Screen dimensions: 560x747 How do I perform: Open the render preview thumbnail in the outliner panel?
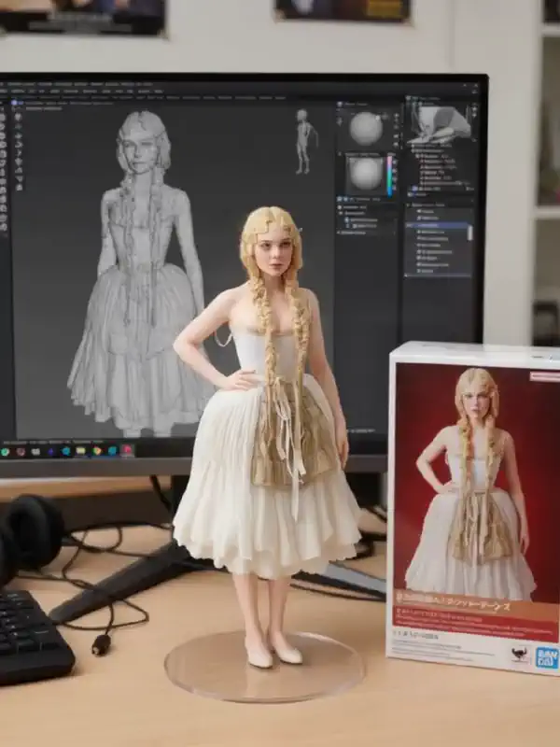441,124
